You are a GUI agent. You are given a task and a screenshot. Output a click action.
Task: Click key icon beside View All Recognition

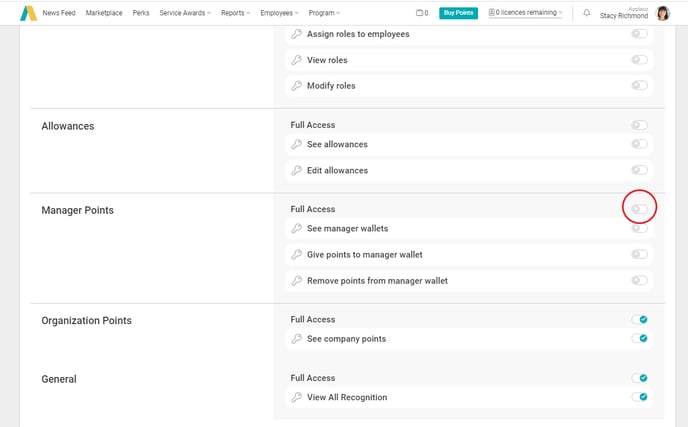[x=296, y=398]
